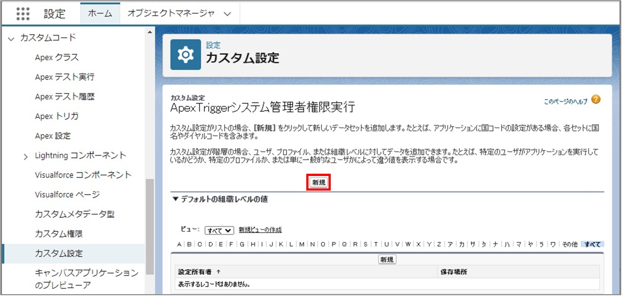Click the 設定 breadcrumb link in header

click(213, 45)
